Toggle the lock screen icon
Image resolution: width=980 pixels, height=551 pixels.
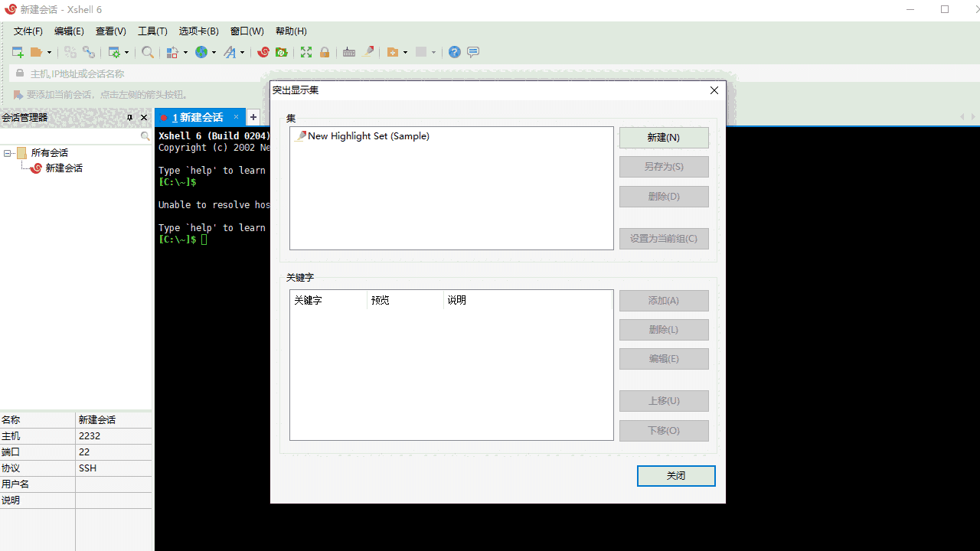[x=325, y=52]
